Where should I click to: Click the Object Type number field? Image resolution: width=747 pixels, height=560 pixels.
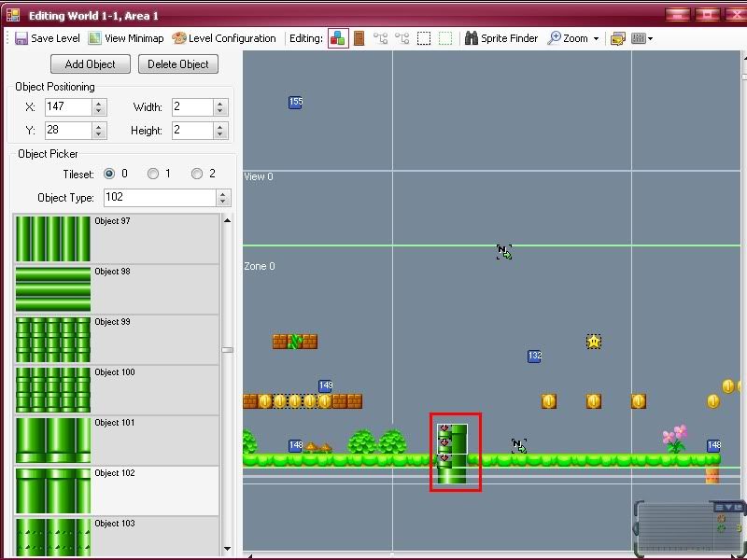[160, 198]
